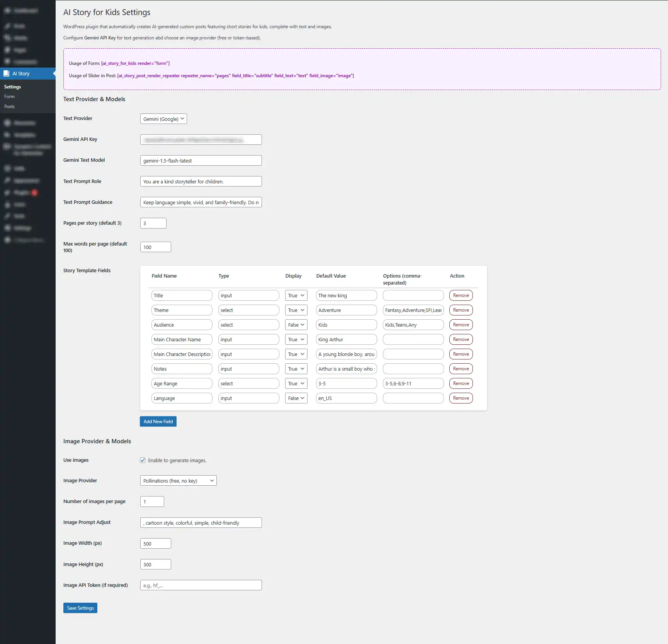
Task: Click the Plugins icon with red notification badge
Action: (7, 193)
